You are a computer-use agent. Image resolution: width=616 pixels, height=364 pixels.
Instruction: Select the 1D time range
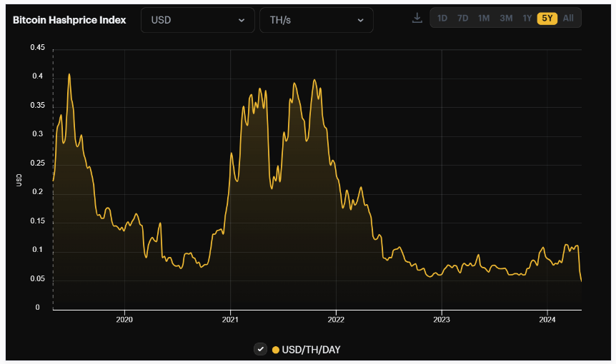(x=442, y=18)
